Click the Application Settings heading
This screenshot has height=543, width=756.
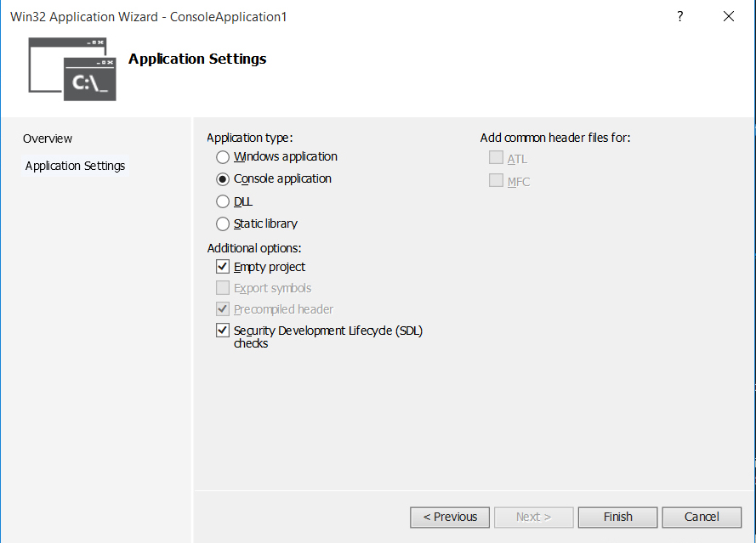point(197,59)
